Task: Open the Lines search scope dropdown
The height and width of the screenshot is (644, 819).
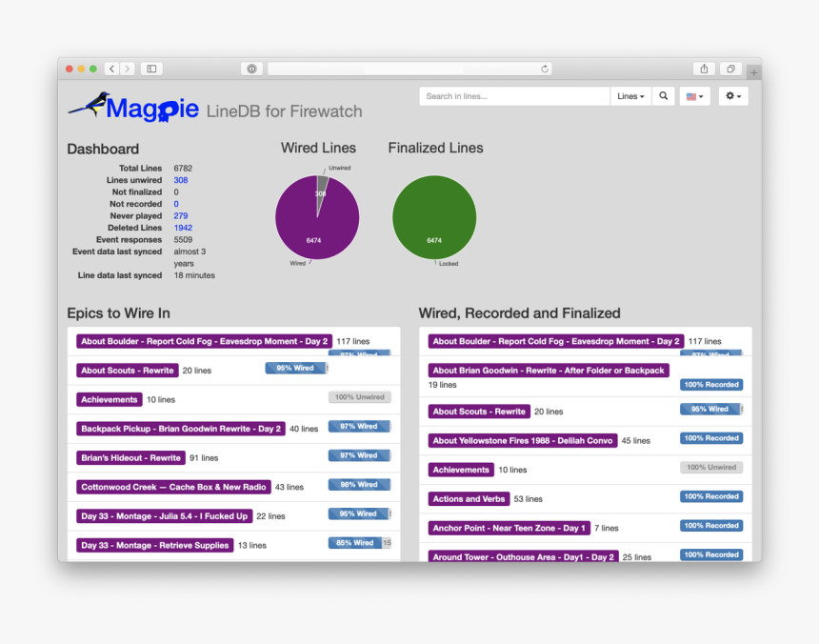Action: 630,96
